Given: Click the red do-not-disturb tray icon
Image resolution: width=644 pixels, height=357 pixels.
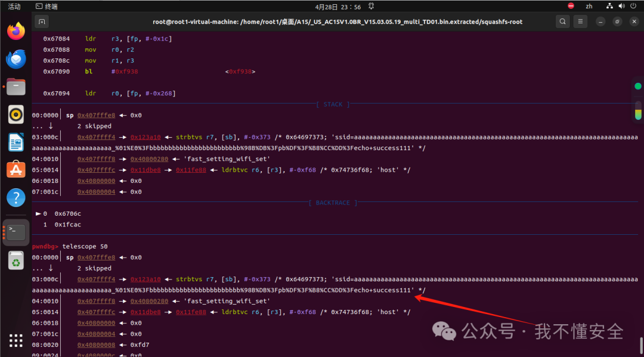Looking at the screenshot, I should [571, 6].
